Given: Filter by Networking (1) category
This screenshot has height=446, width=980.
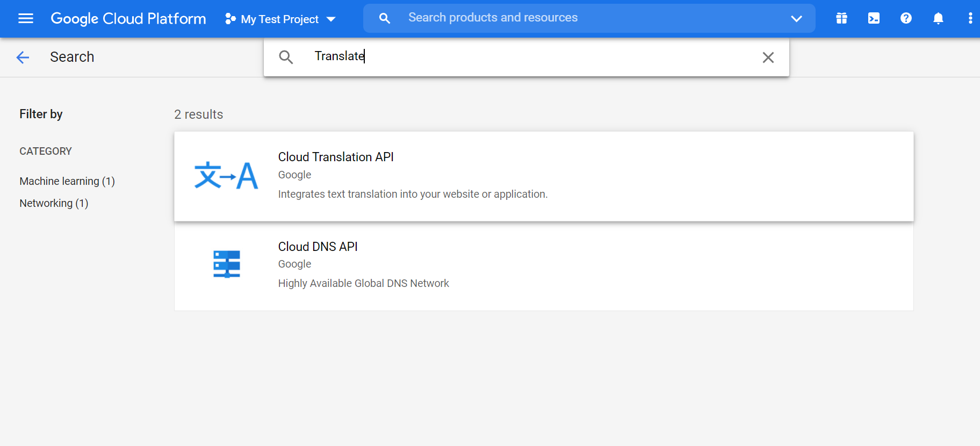Looking at the screenshot, I should tap(54, 203).
